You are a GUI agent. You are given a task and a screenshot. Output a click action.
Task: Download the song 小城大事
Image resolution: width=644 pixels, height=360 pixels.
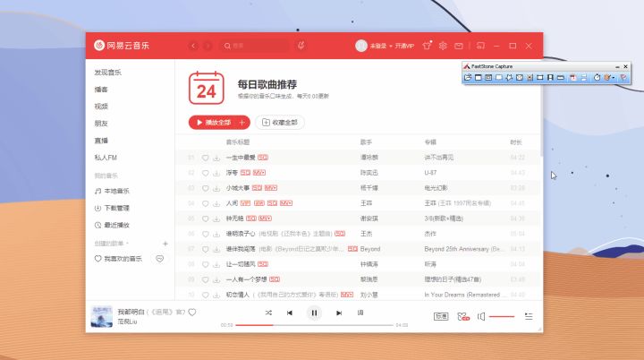216,188
